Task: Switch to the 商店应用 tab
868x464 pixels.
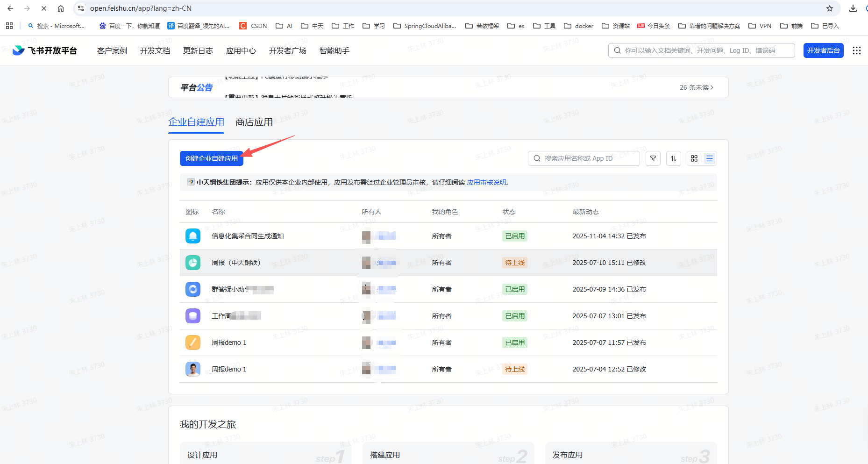Action: coord(253,122)
